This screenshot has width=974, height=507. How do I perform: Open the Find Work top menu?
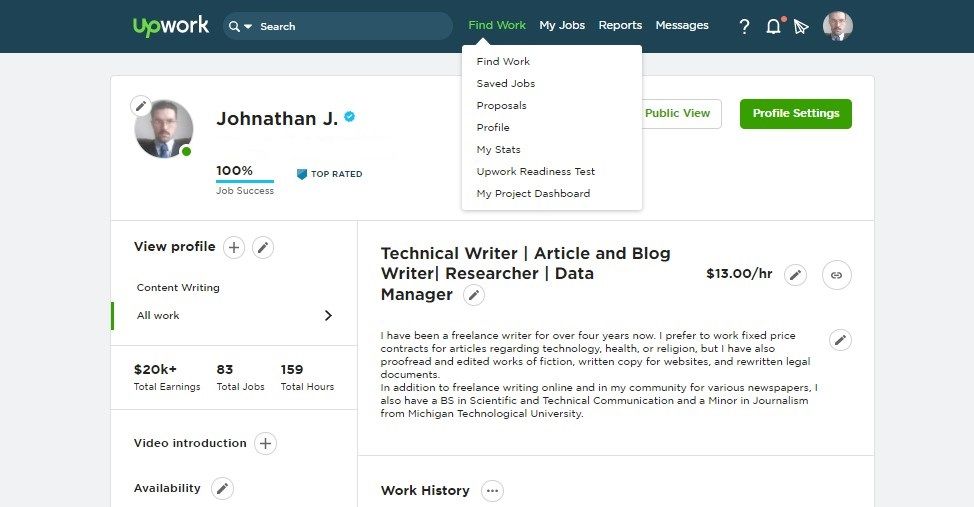pyautogui.click(x=497, y=25)
